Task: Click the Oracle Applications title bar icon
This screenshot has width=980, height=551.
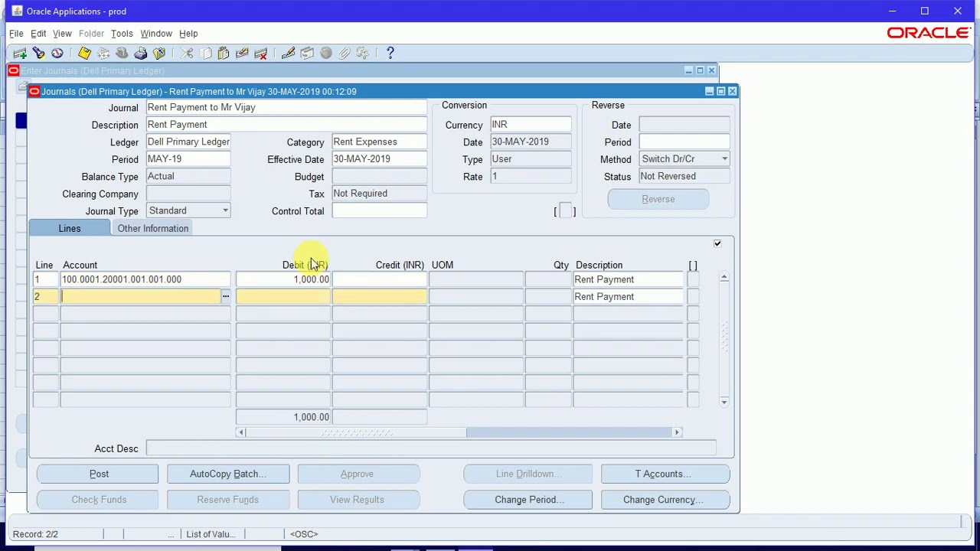Action: click(17, 11)
